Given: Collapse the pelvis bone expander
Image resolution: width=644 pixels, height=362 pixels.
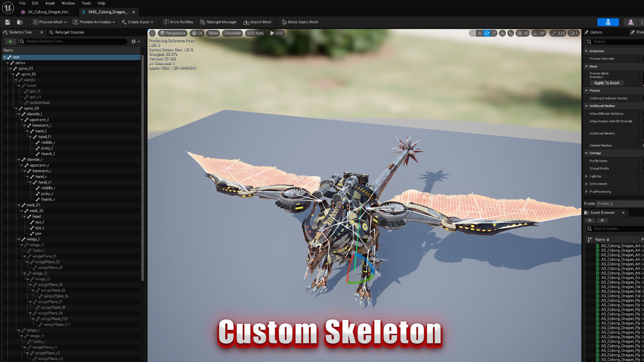Looking at the screenshot, I should pyautogui.click(x=7, y=63).
